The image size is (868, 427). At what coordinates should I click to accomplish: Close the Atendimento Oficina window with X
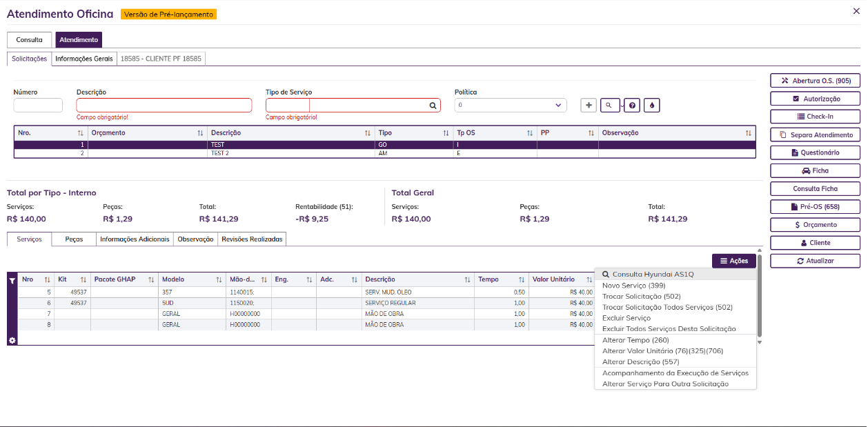point(856,10)
